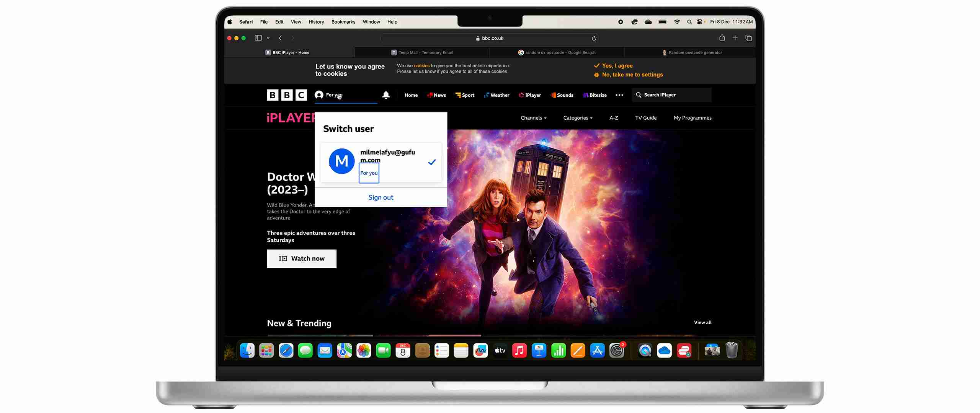
Task: Open the cookies information link
Action: pyautogui.click(x=421, y=66)
